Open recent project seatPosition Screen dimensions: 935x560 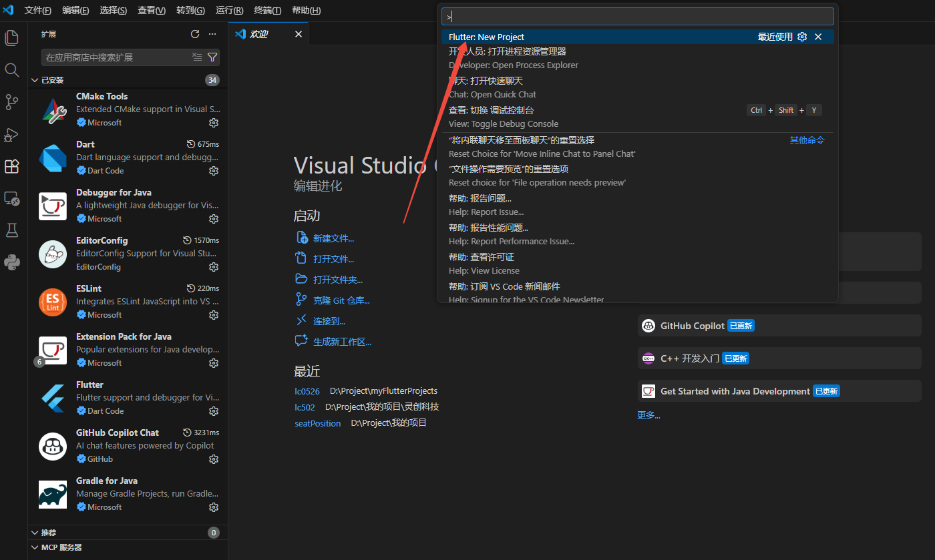click(318, 423)
